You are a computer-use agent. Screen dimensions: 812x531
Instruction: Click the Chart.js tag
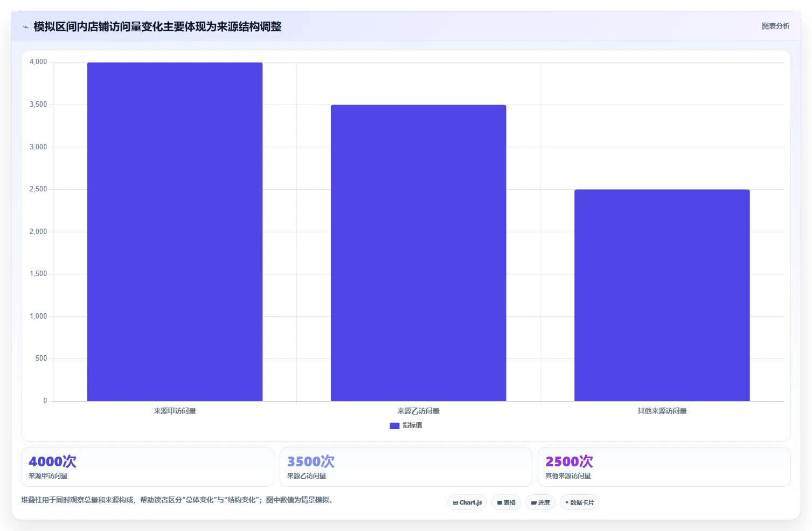[467, 502]
